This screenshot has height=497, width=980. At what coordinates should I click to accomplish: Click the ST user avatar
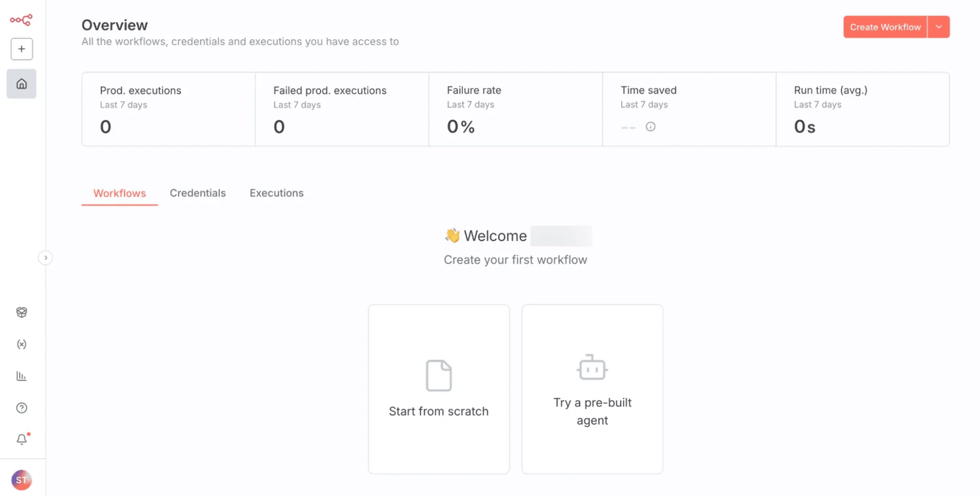(22, 480)
